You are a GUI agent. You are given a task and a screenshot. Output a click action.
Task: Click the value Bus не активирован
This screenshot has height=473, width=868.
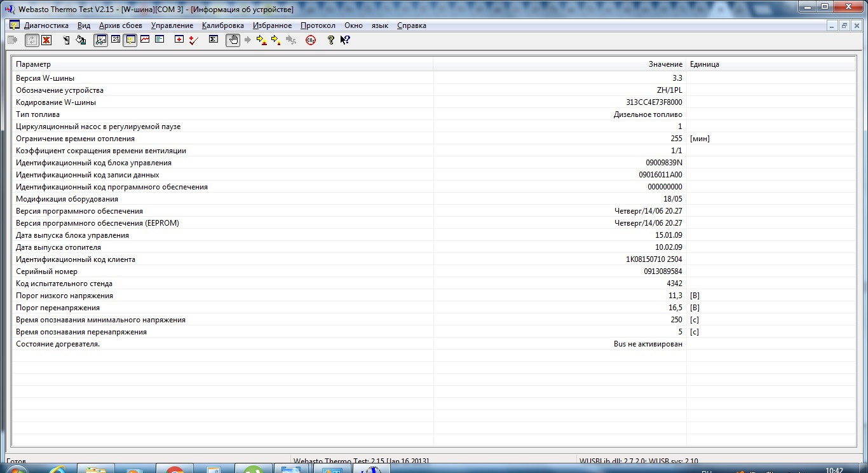coord(648,344)
